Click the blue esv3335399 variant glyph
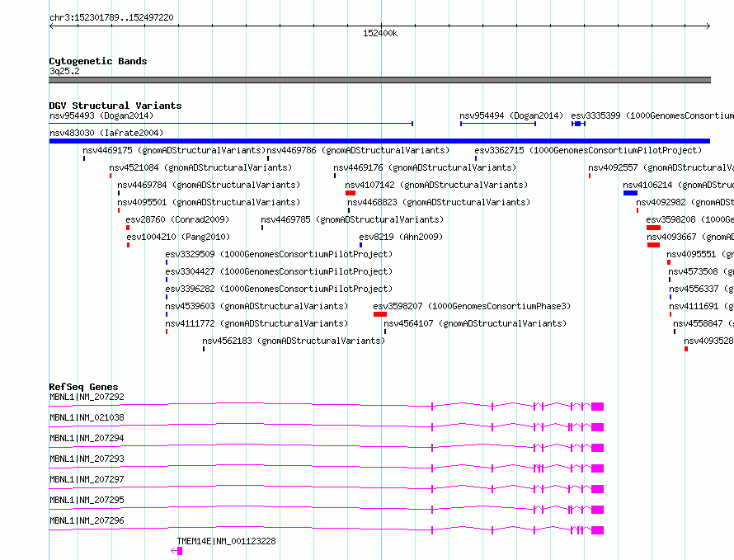This screenshot has width=734, height=560. pyautogui.click(x=578, y=124)
